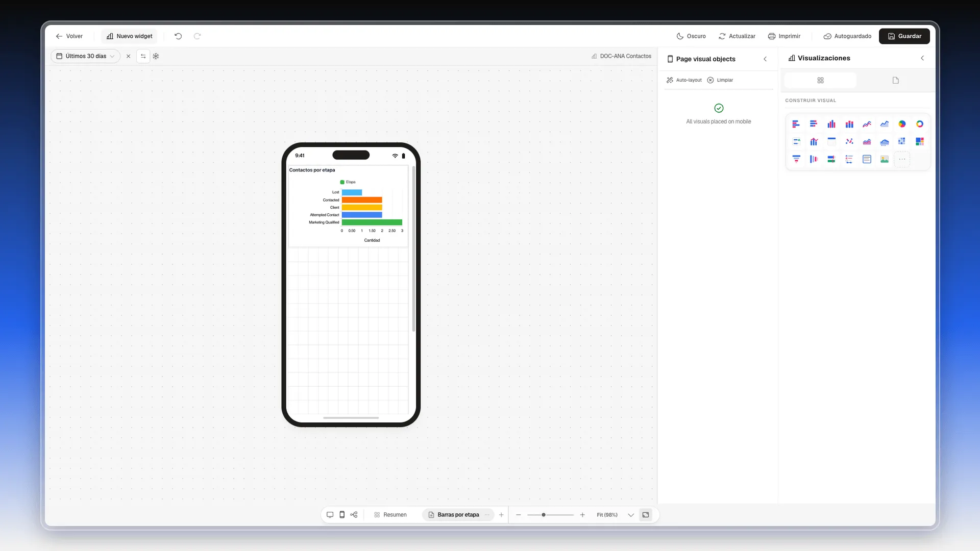Image resolution: width=980 pixels, height=551 pixels.
Task: Switch to the mobile layout view
Action: pyautogui.click(x=342, y=515)
